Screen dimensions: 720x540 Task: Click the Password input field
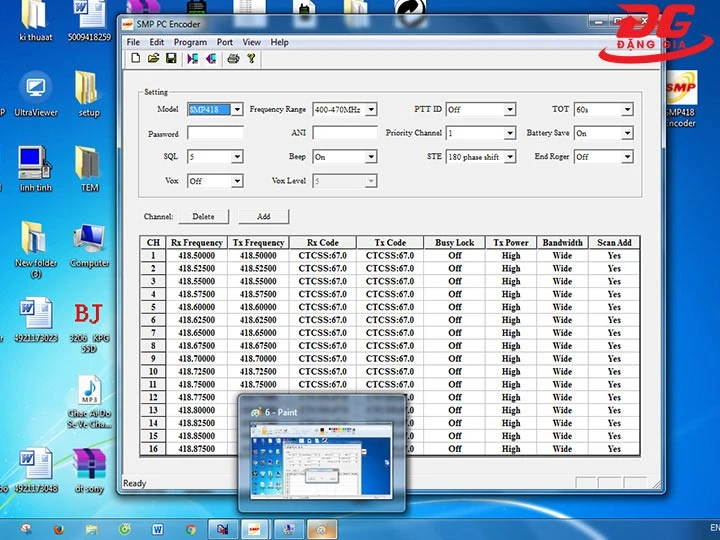click(215, 133)
